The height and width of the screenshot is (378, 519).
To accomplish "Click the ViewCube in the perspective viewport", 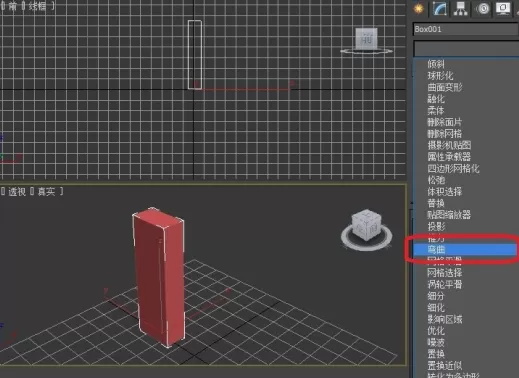I will [x=366, y=225].
